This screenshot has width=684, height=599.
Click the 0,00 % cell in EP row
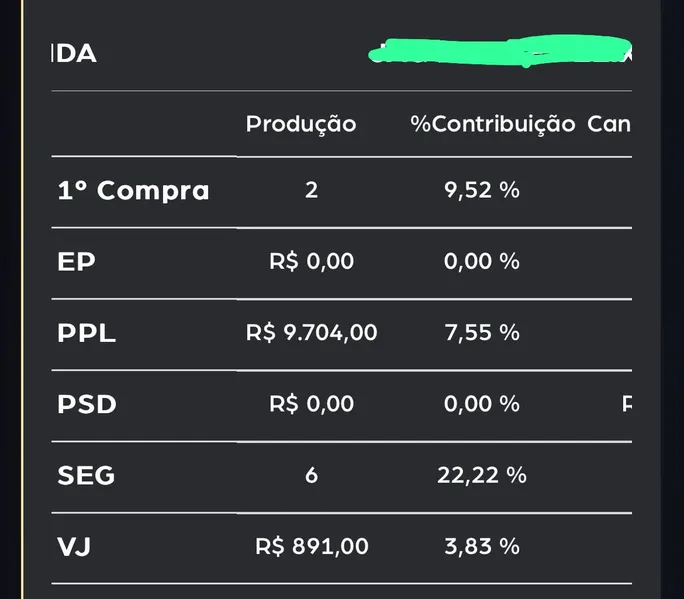point(482,262)
